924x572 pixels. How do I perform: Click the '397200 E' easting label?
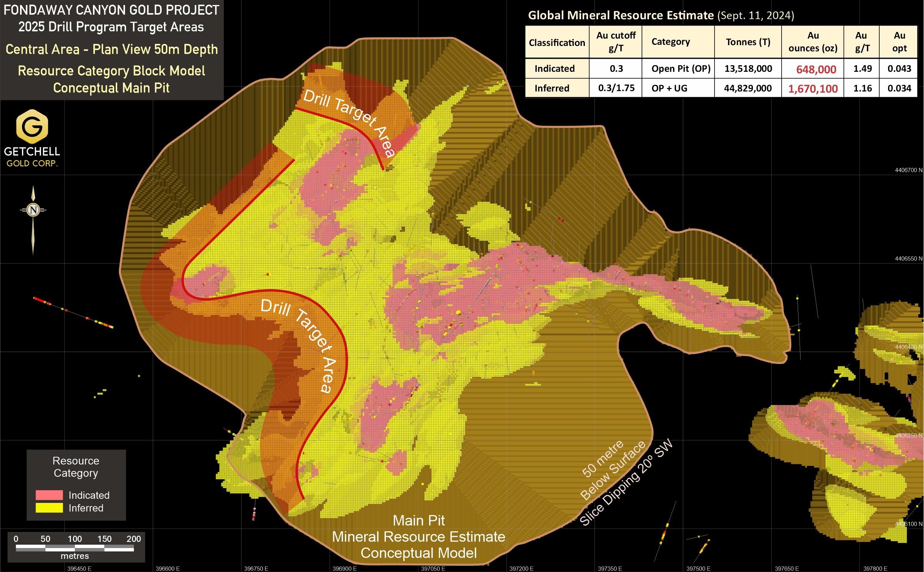click(x=522, y=569)
